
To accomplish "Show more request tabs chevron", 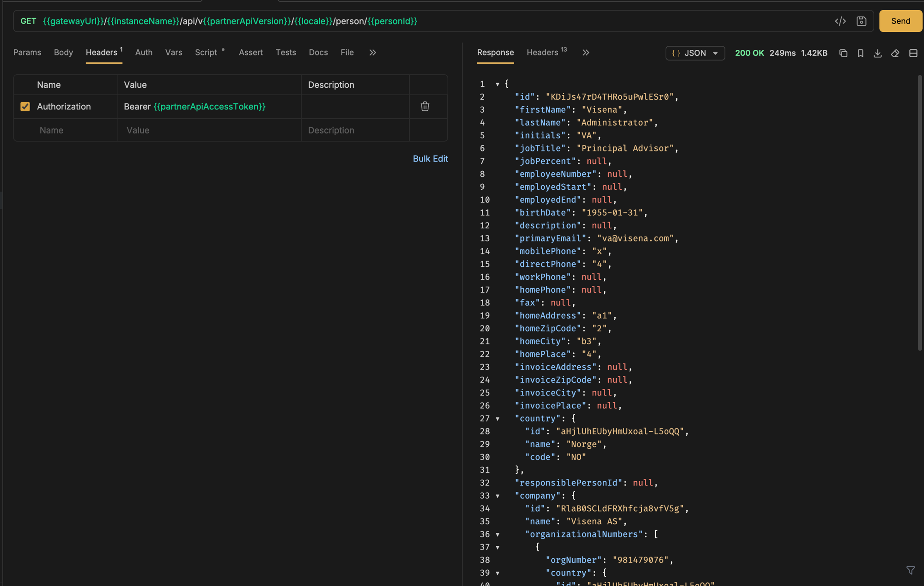I will 372,53.
